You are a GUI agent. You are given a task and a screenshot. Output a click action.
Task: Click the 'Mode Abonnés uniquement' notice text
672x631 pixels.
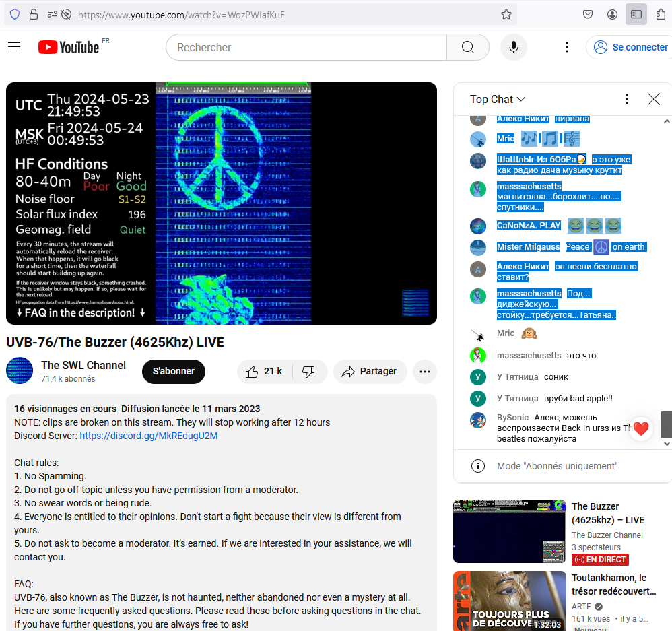tap(557, 466)
